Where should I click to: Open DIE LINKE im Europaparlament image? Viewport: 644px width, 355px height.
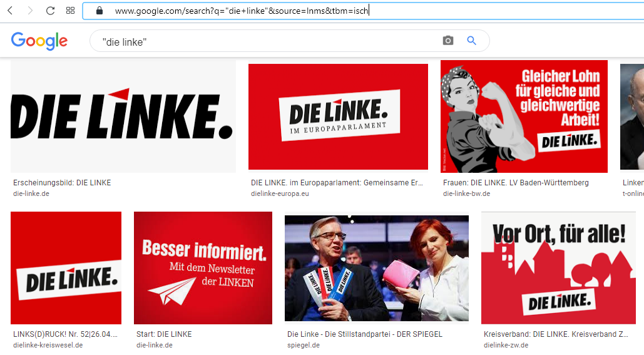338,116
